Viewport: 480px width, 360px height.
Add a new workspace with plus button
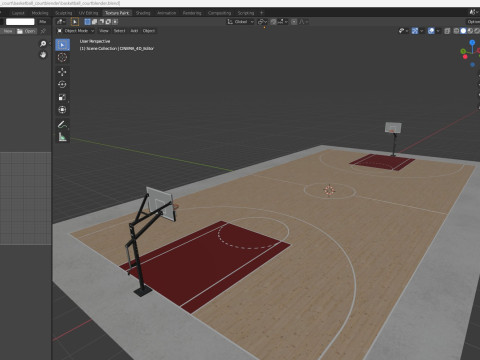tap(262, 13)
